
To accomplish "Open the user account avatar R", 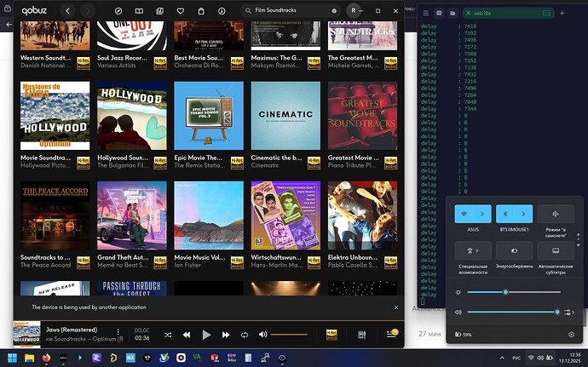I will [353, 11].
